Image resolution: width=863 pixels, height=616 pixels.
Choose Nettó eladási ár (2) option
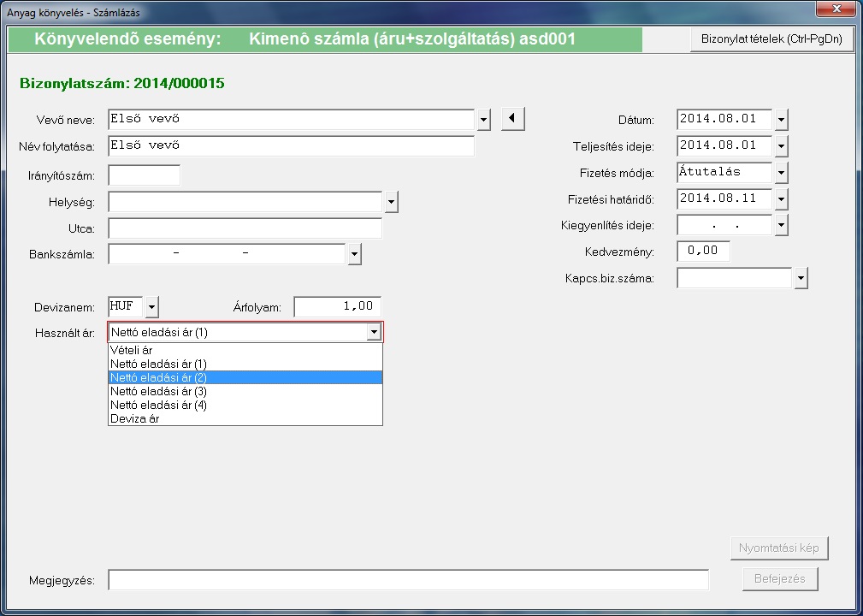[158, 377]
